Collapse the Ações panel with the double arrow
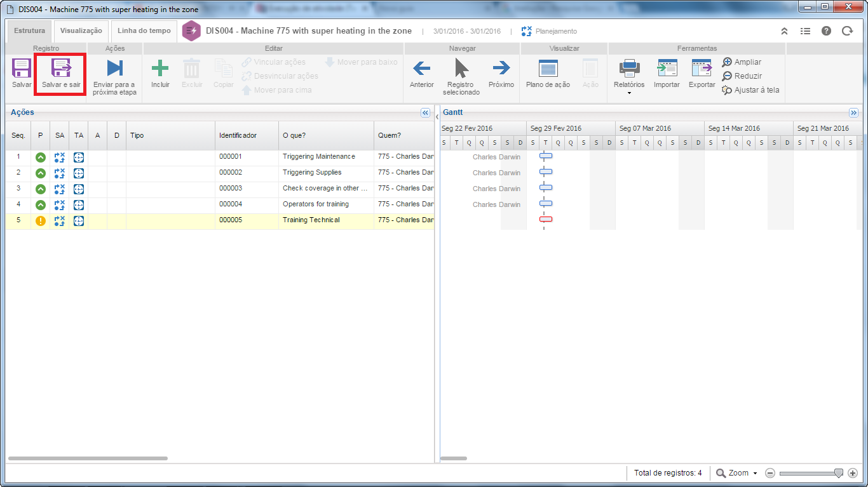Viewport: 868px width, 487px height. pyautogui.click(x=426, y=112)
